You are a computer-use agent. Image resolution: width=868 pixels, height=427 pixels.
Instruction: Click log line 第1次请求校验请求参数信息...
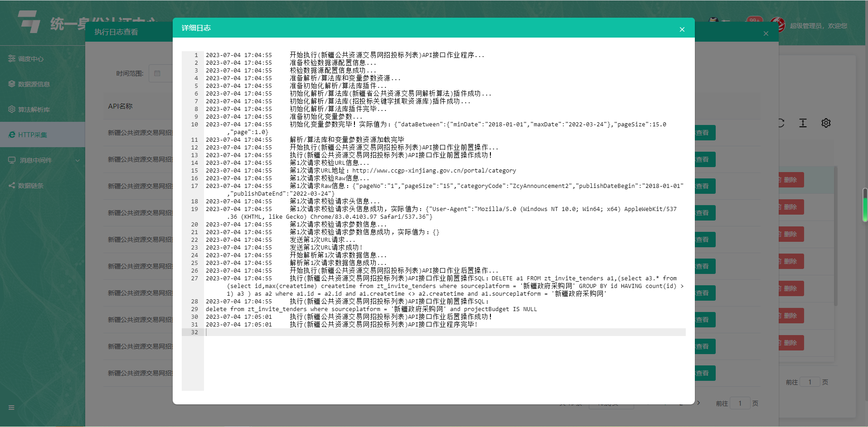point(338,225)
